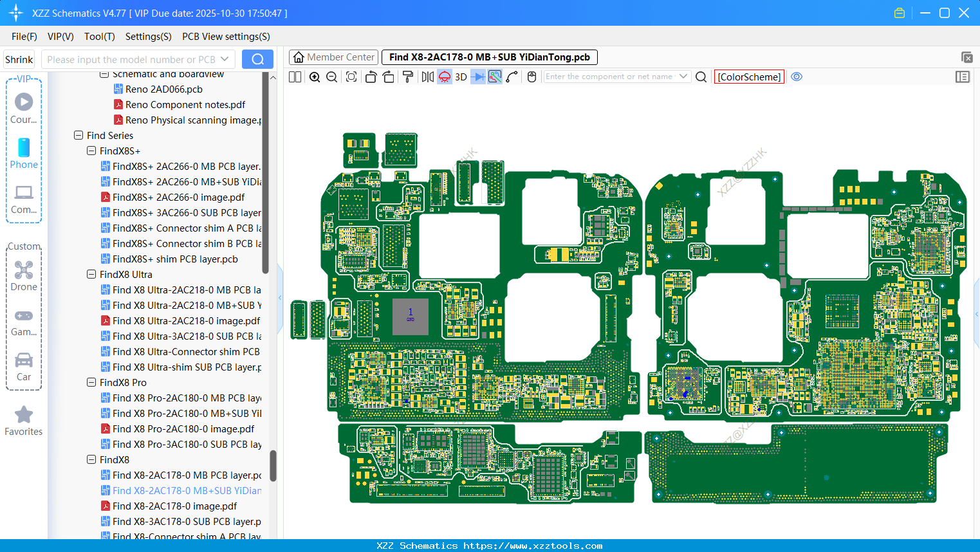This screenshot has height=552, width=980.
Task: Toggle the 3D view mode
Action: click(x=461, y=77)
